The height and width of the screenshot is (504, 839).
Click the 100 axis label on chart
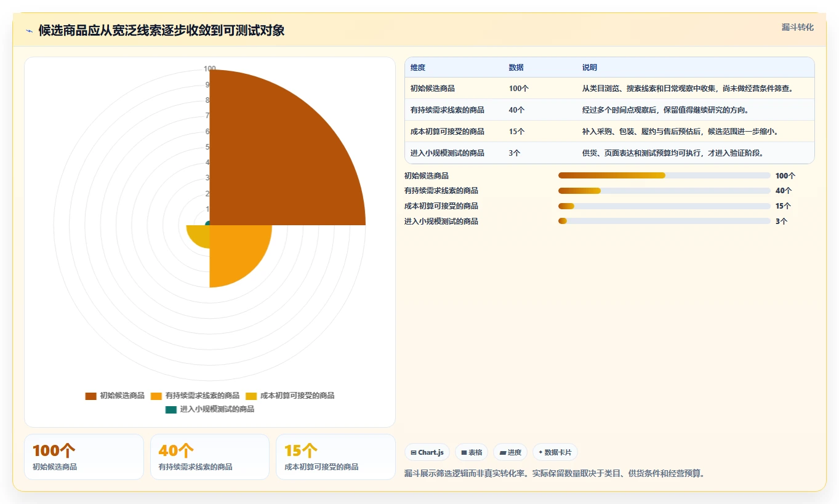tap(210, 69)
